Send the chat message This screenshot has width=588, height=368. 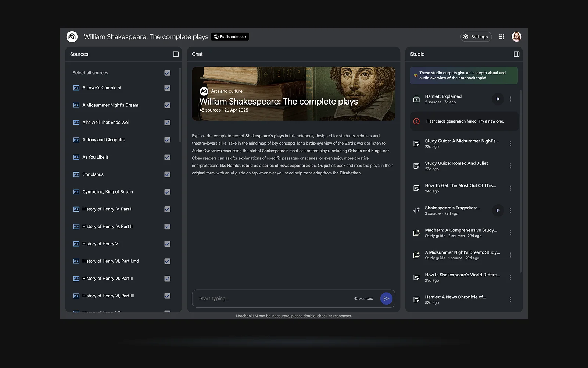[386, 298]
